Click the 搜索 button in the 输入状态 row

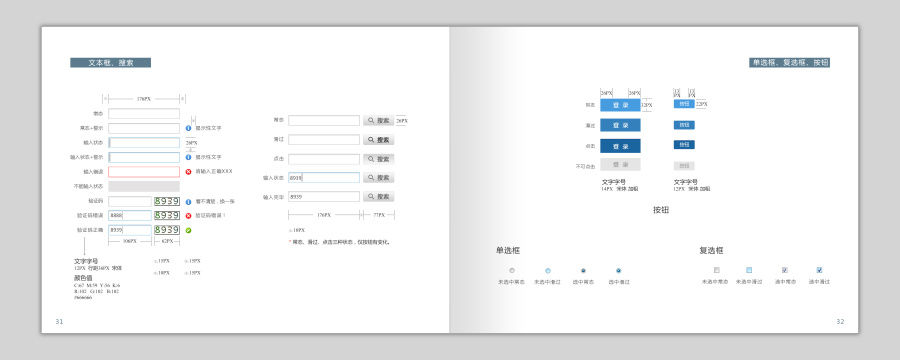(x=378, y=178)
